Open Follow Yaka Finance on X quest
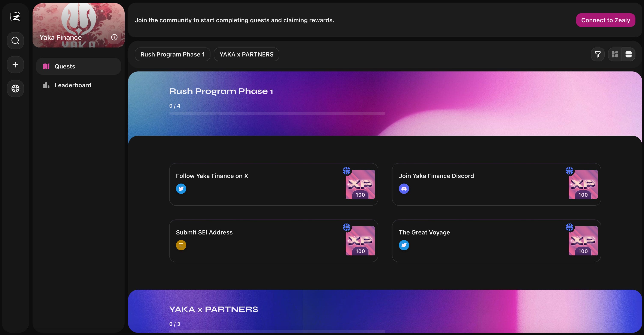Screen dimensions: 644x335 point(273,184)
